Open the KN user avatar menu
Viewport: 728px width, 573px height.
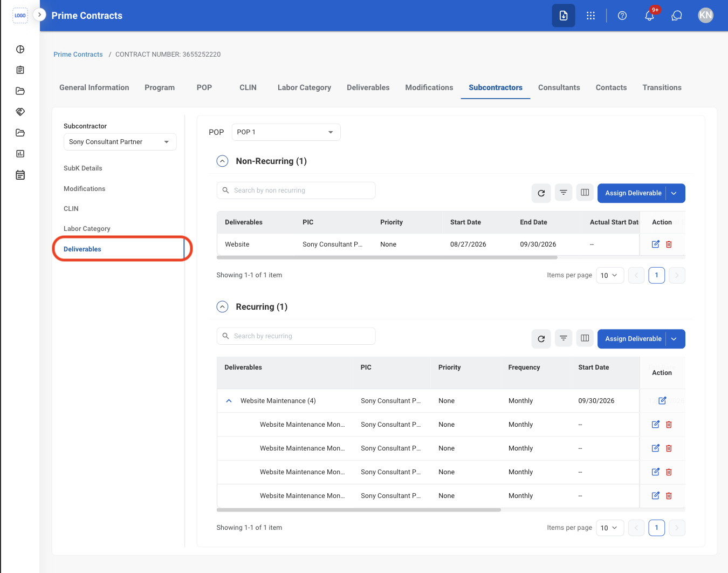tap(706, 16)
